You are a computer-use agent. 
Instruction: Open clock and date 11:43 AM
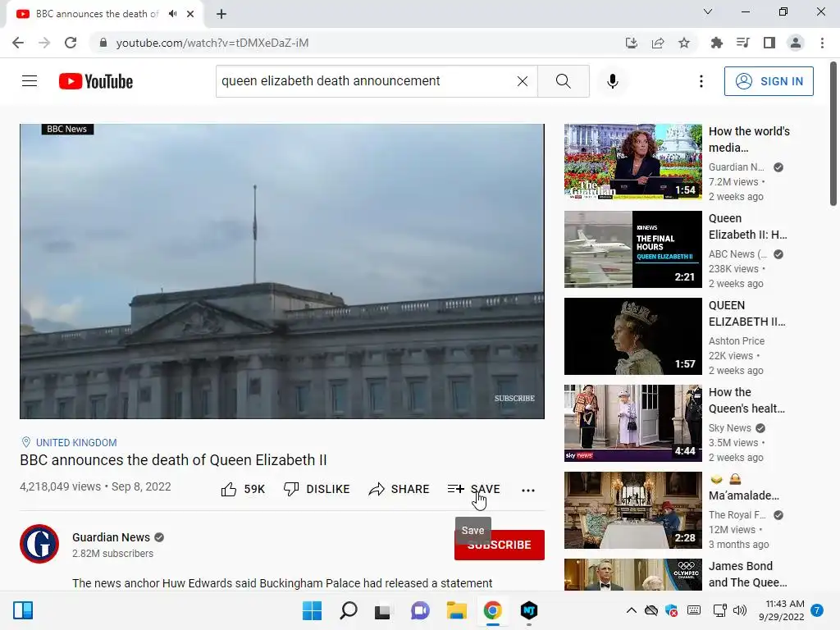pos(782,610)
